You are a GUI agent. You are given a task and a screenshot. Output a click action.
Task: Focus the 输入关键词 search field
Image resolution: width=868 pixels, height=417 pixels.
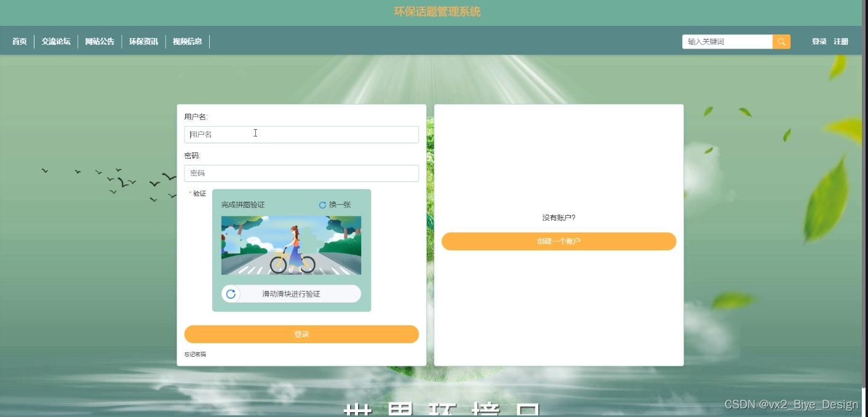pos(727,42)
